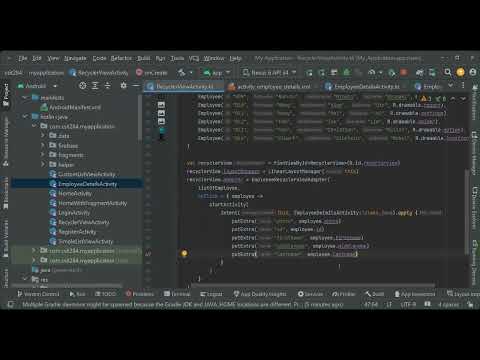
Task: Open the Build menu
Action: [x=144, y=58]
